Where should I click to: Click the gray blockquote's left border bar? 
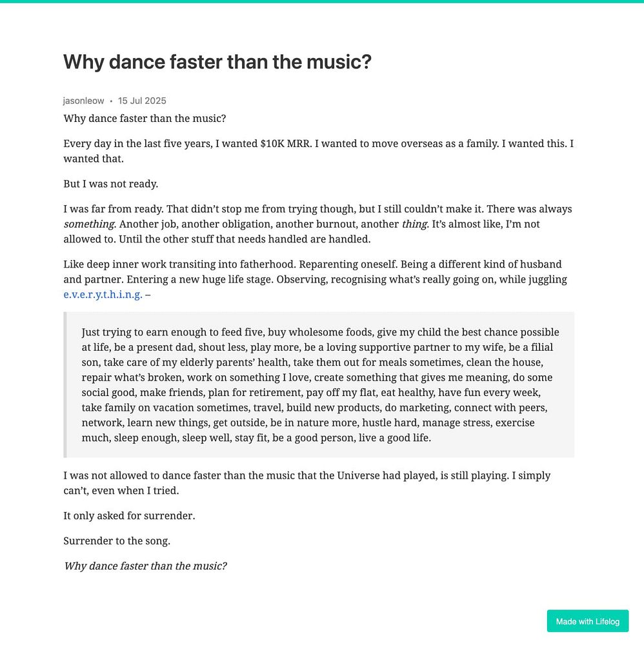point(65,384)
